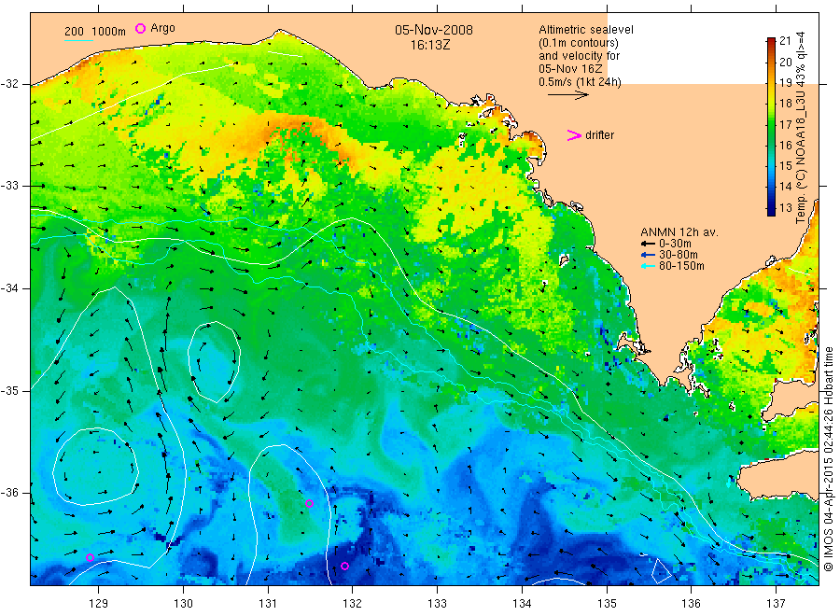The width and height of the screenshot is (840, 616).
Task: Click the latitude label -34
Action: coord(9,288)
